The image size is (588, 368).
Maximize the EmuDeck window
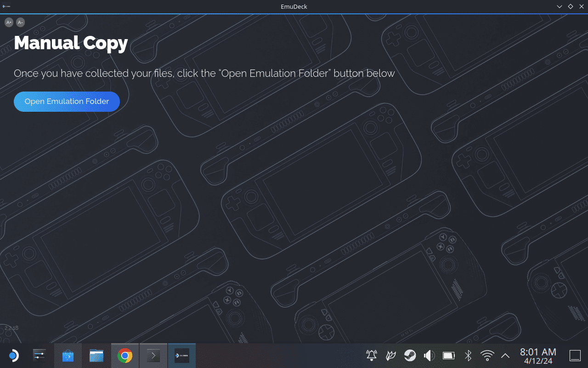[571, 6]
